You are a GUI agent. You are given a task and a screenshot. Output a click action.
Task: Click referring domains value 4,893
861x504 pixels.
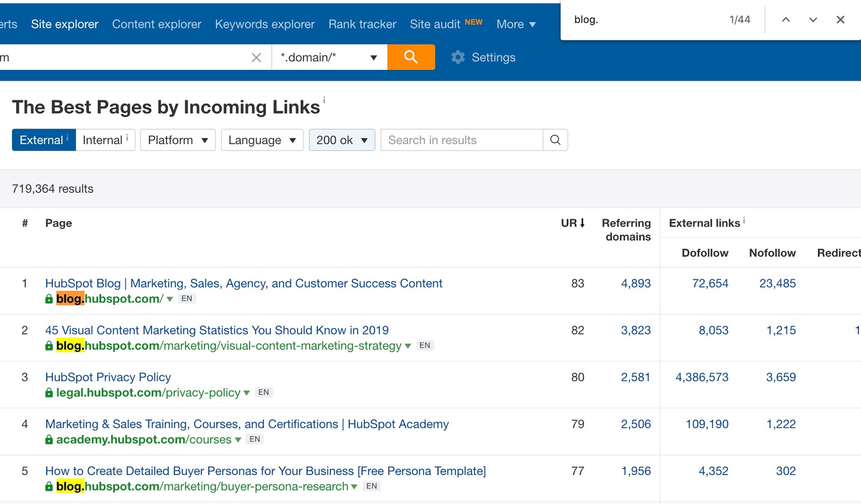(636, 283)
